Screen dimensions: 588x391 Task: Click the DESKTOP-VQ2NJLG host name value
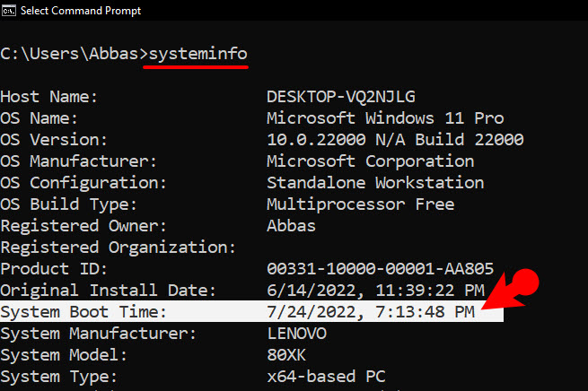tap(341, 97)
